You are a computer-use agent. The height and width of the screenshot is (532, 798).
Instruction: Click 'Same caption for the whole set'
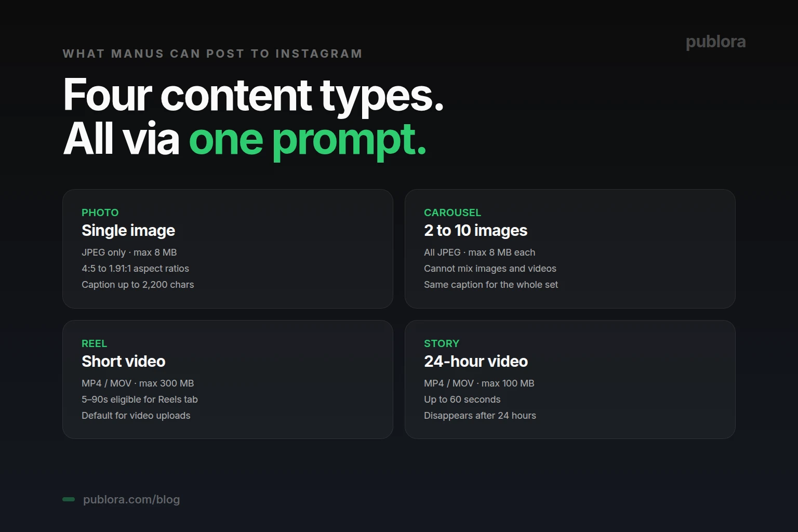(x=491, y=285)
